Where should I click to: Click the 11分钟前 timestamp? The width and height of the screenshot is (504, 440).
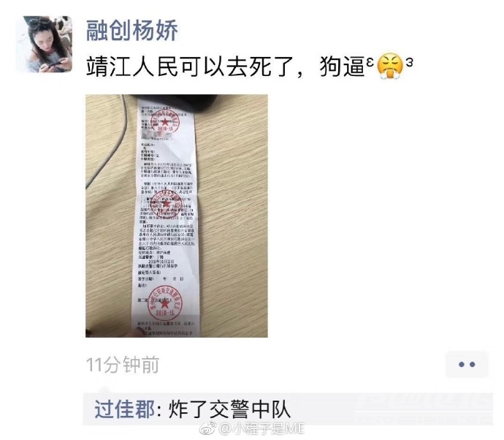tap(123, 365)
